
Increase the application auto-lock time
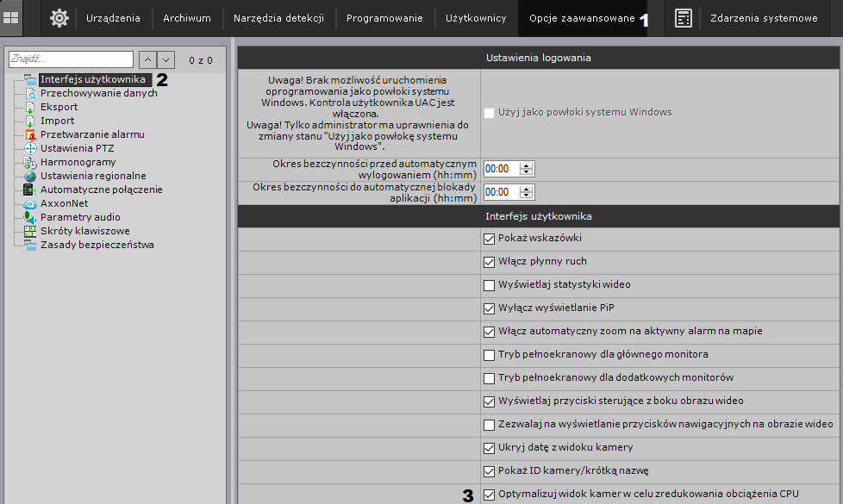[x=527, y=189]
